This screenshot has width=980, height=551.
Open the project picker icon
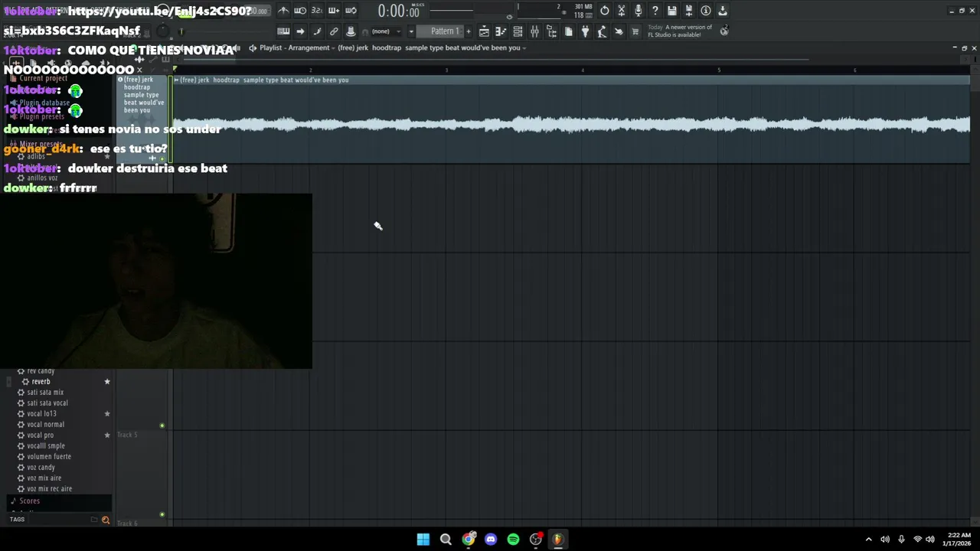click(x=568, y=31)
